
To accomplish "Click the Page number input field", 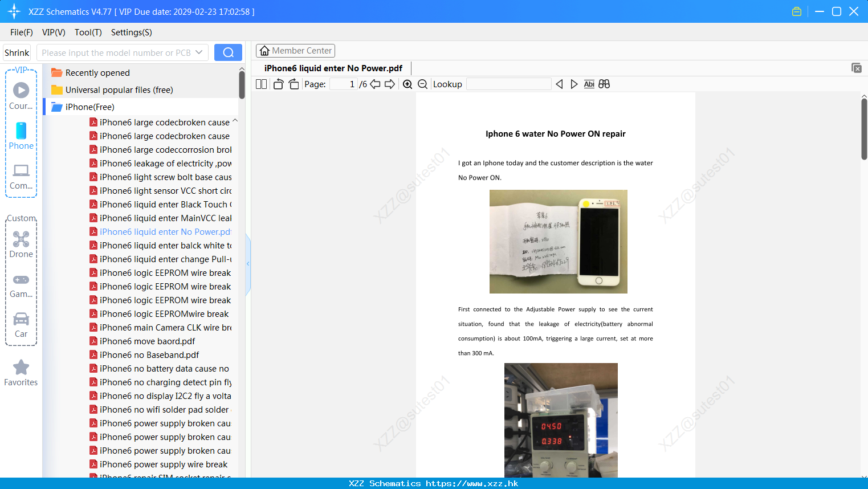I will [344, 84].
